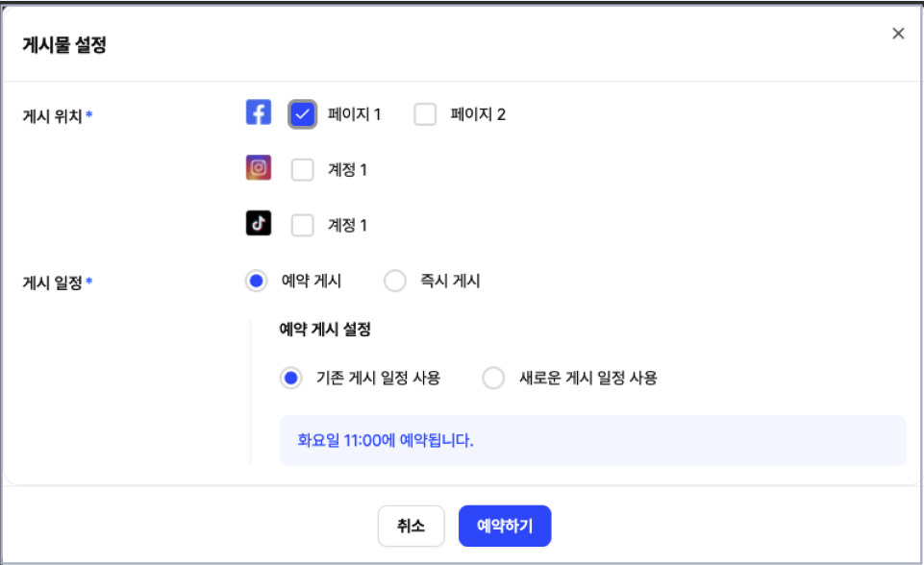Screen dimensions: 924x565
Task: Select 기존 게시 일정 사용 radio option
Action: tap(291, 378)
